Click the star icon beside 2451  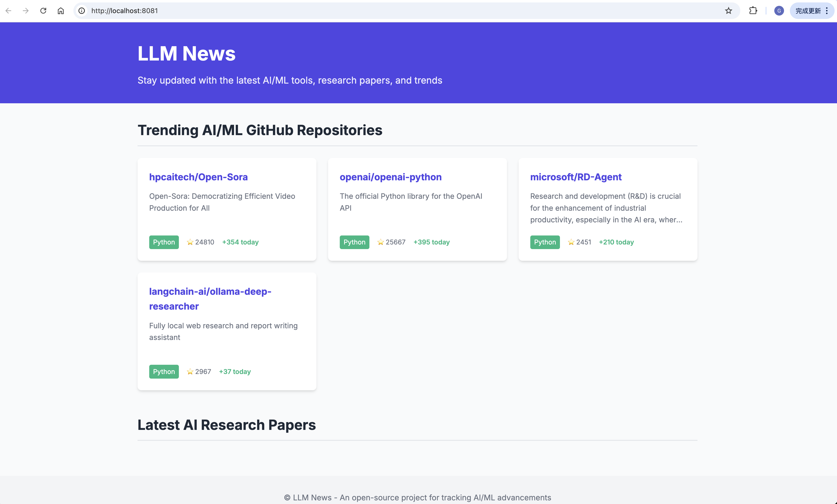pyautogui.click(x=571, y=242)
